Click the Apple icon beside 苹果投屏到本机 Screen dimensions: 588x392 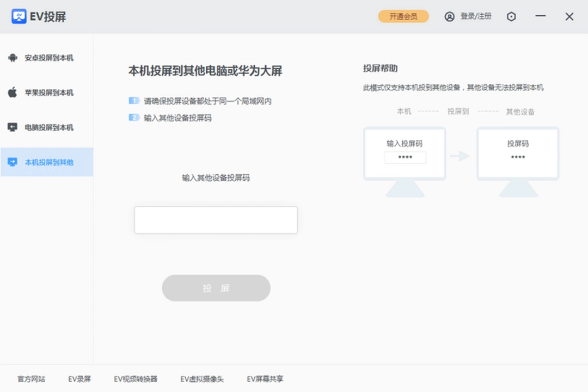tap(12, 93)
